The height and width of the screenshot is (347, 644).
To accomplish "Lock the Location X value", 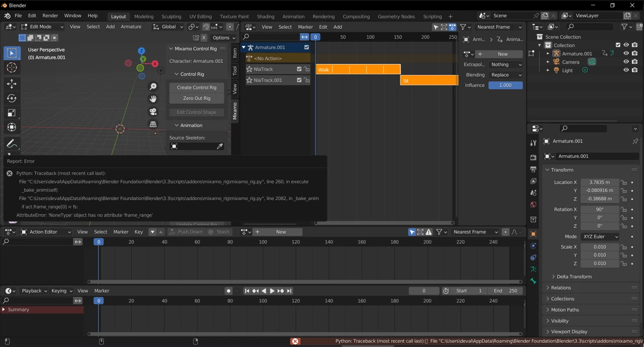I will [x=623, y=183].
